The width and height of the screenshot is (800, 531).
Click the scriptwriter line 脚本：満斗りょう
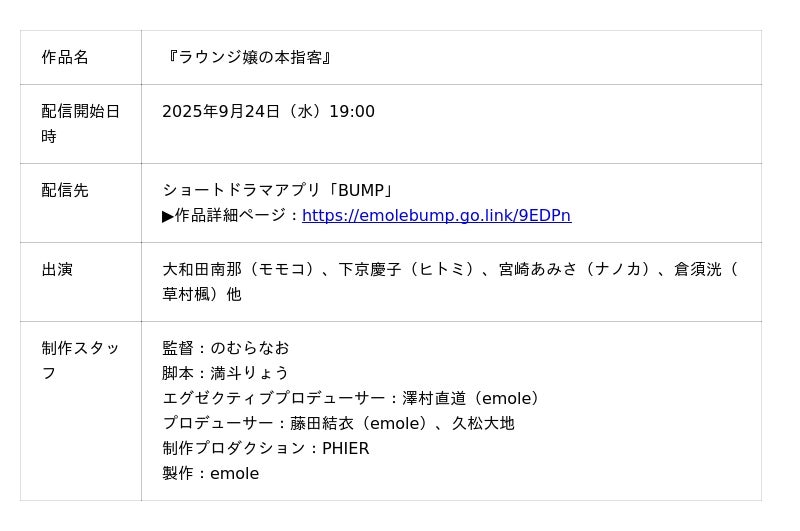click(x=226, y=374)
